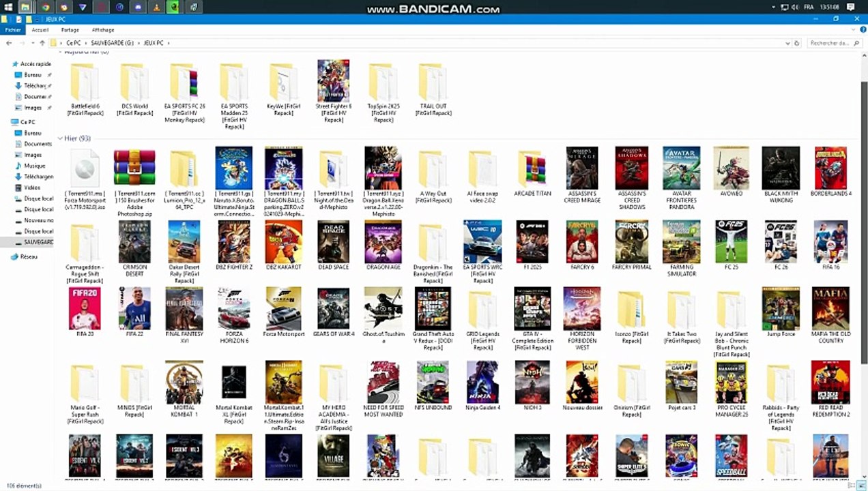Viewport: 868px width, 491px height.
Task: Select the ARCADE TITAN archive folder
Action: [x=532, y=173]
